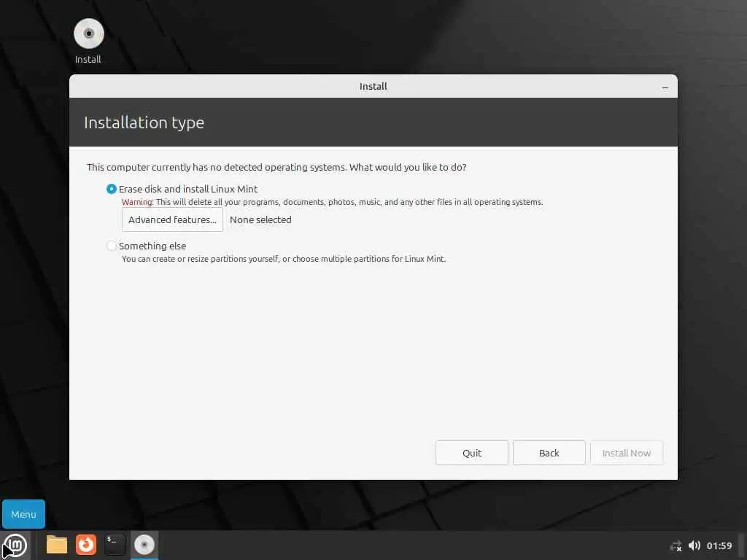
Task: Go Back to previous installer step
Action: (x=549, y=453)
